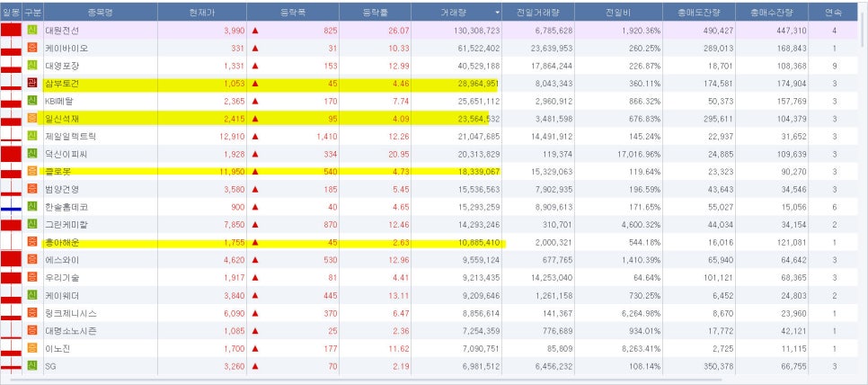Click the 전일비 value 17,016.96%
Image resolution: width=868 pixels, height=385 pixels.
(641, 154)
